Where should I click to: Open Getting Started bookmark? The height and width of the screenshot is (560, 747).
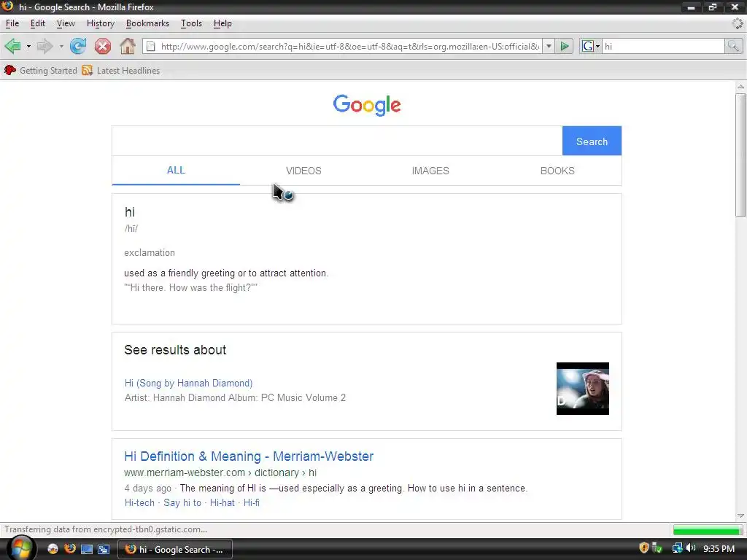41,71
